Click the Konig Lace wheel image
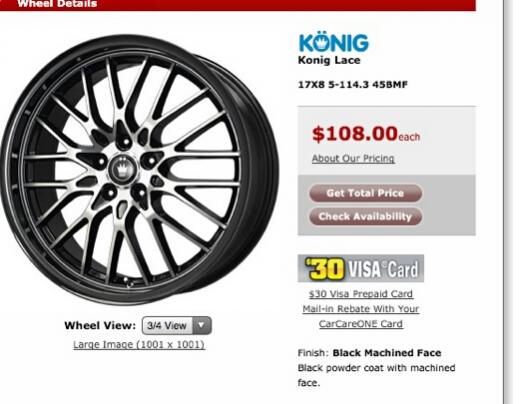This screenshot has height=404, width=526. click(x=139, y=169)
